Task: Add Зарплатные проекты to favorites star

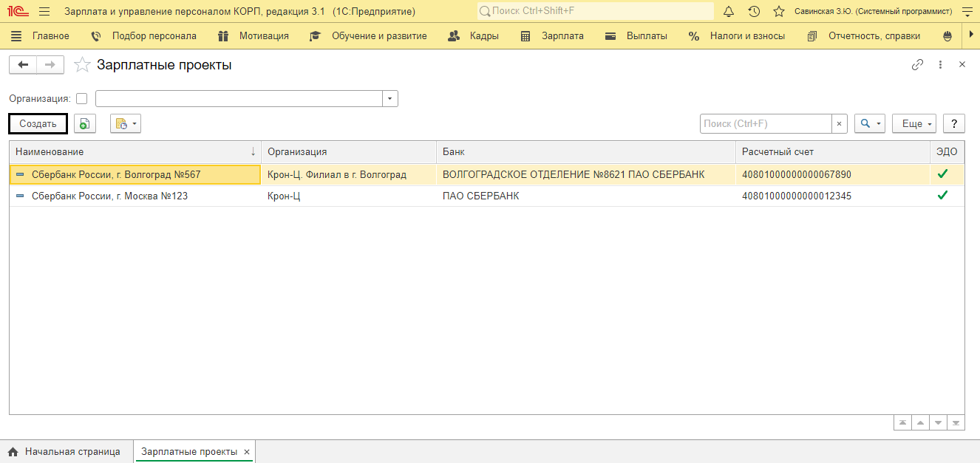Action: 82,65
